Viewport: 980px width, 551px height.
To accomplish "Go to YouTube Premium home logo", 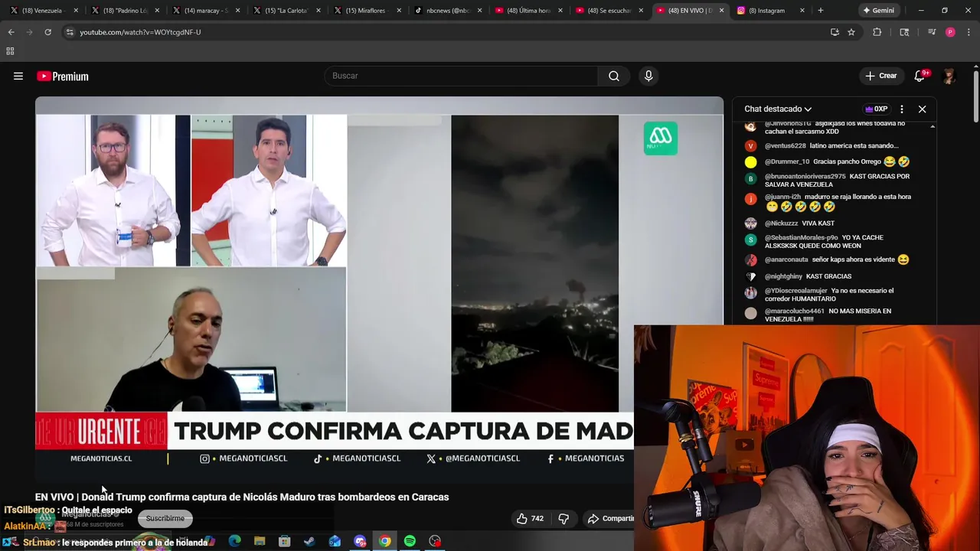I will pyautogui.click(x=63, y=76).
